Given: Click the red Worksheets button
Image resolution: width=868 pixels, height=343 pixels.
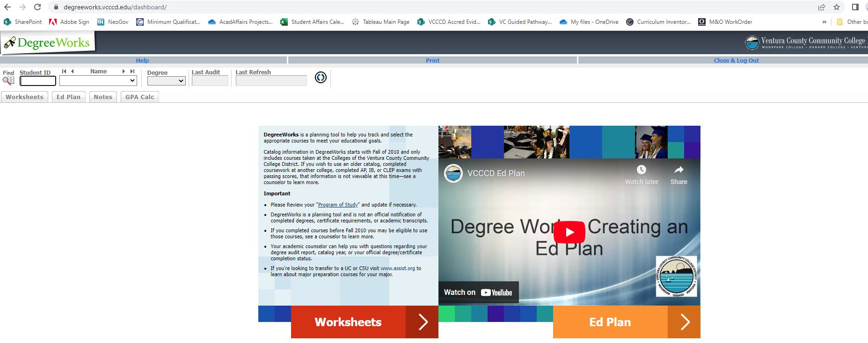Looking at the screenshot, I should pyautogui.click(x=348, y=322).
